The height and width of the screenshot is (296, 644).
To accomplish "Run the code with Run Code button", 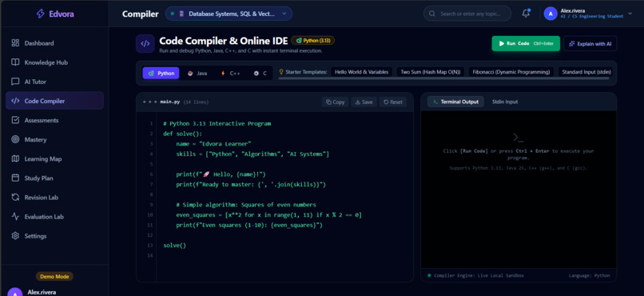I will click(x=526, y=43).
